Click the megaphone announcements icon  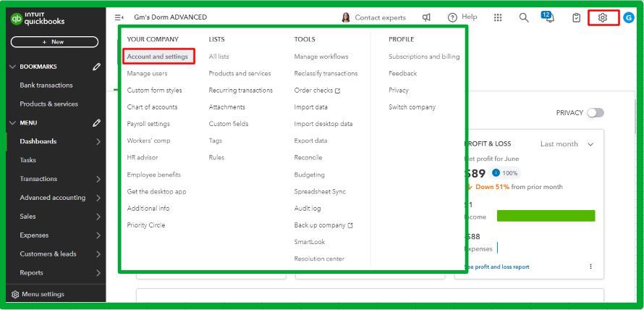coord(426,17)
